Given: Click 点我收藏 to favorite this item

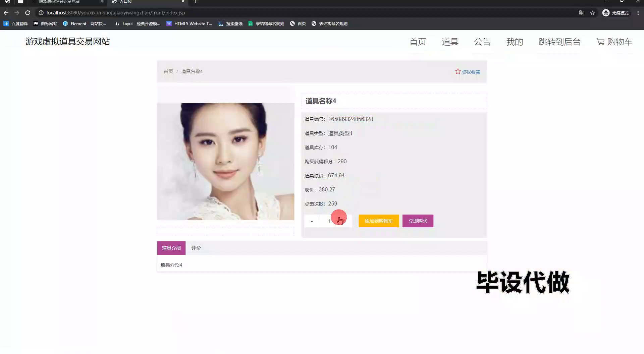Looking at the screenshot, I should tap(468, 72).
